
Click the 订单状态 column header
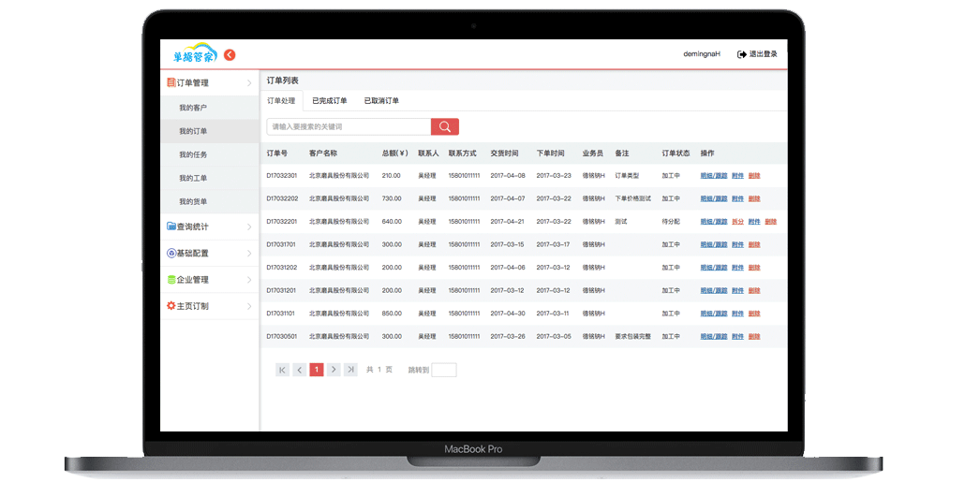coord(676,153)
